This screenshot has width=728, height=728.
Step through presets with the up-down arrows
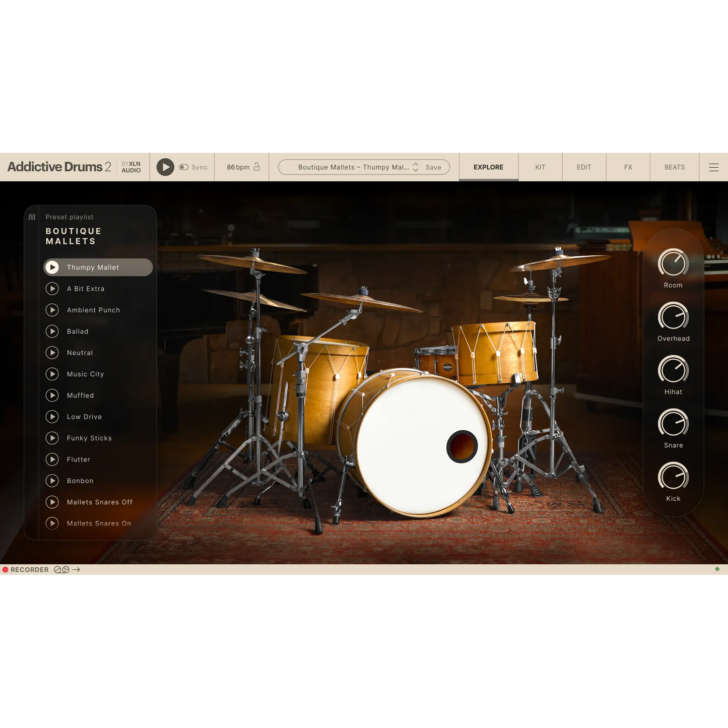416,167
